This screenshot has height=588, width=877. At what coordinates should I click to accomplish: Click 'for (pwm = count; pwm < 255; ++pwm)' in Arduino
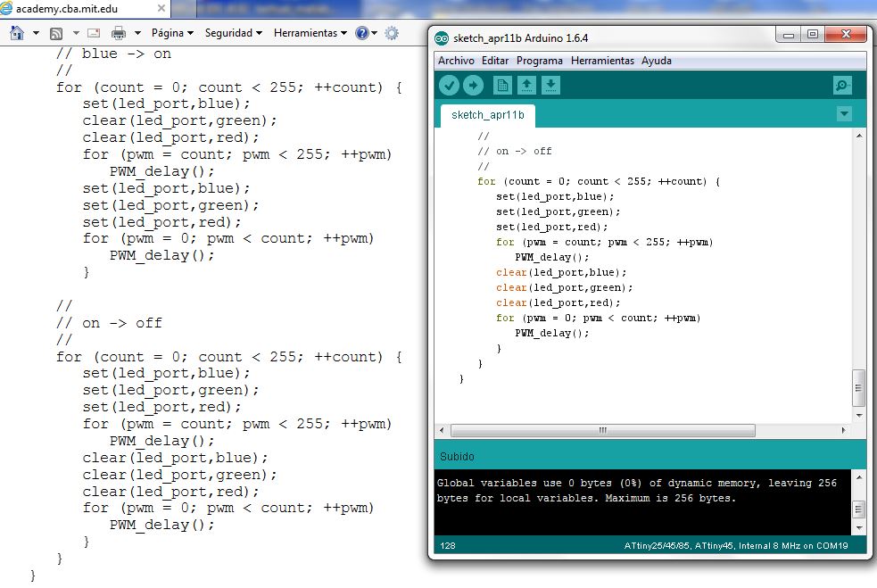pos(605,243)
